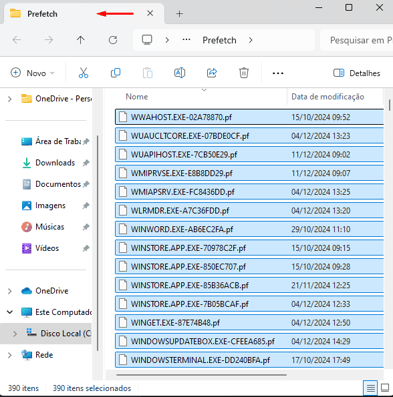Click the Share icon in toolbar
The height and width of the screenshot is (397, 393).
tap(212, 73)
